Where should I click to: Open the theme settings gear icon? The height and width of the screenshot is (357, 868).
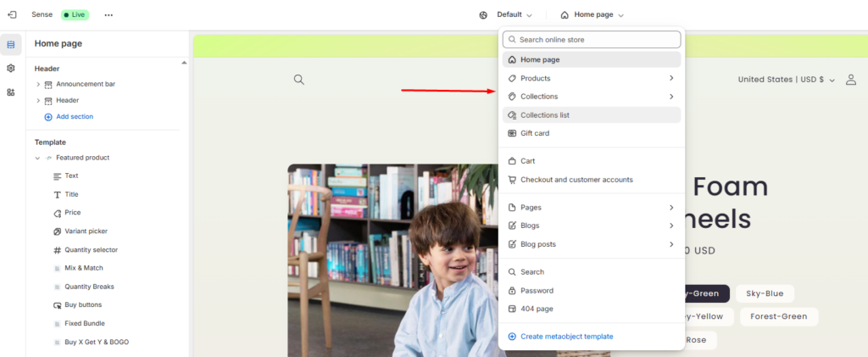tap(11, 68)
